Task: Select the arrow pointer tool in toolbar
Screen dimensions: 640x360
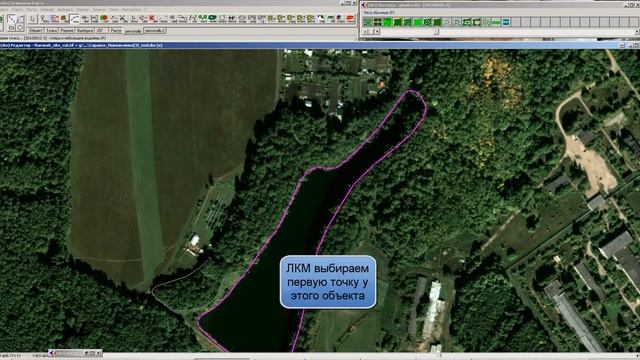Action: [33, 18]
